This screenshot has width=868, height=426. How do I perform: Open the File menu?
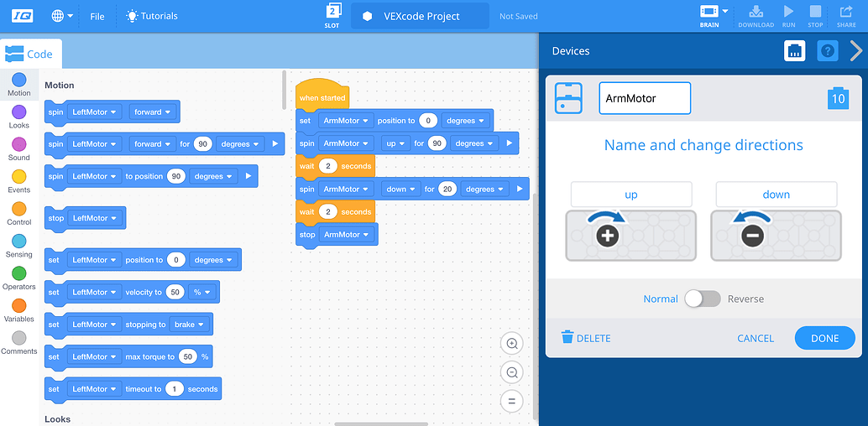97,16
